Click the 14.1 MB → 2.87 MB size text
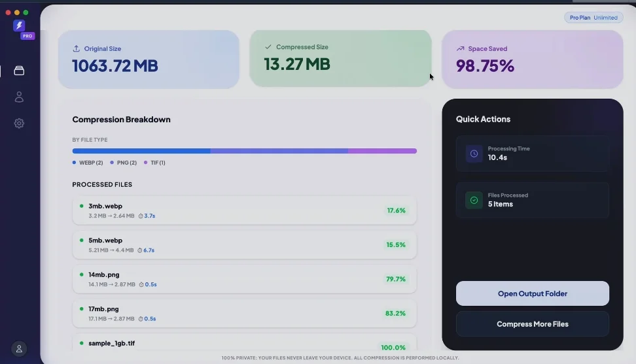 tap(112, 285)
